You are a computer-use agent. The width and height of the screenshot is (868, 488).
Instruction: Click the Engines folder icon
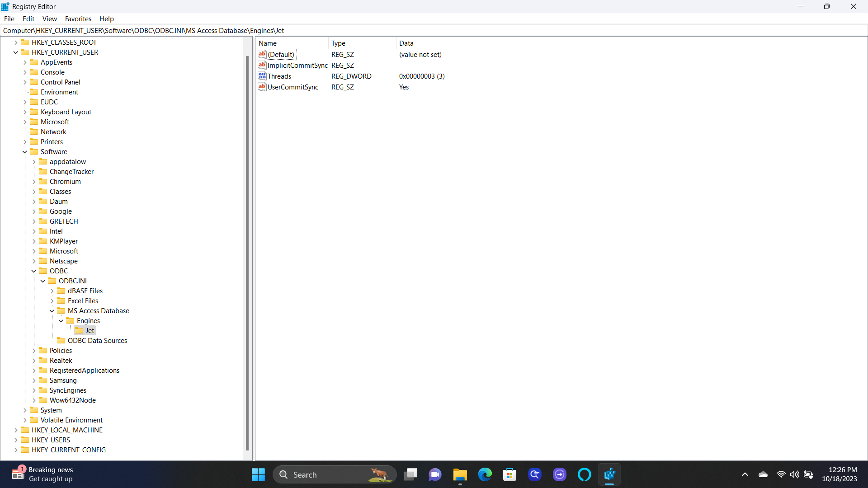70,320
